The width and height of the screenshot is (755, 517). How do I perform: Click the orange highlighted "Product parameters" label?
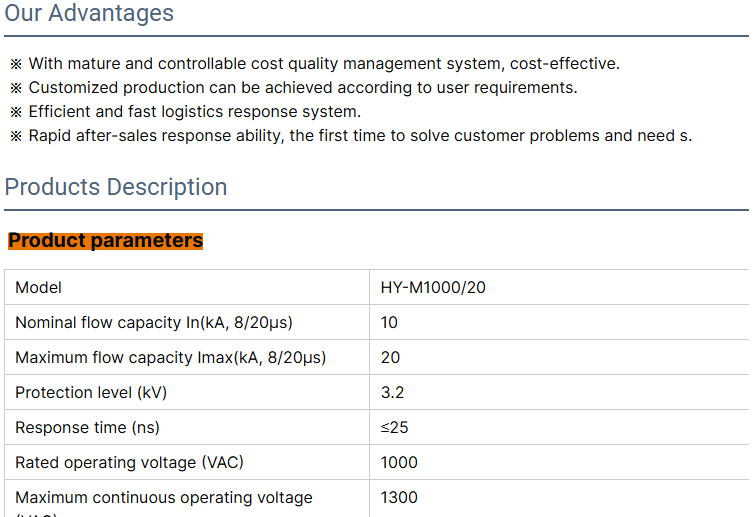click(106, 240)
